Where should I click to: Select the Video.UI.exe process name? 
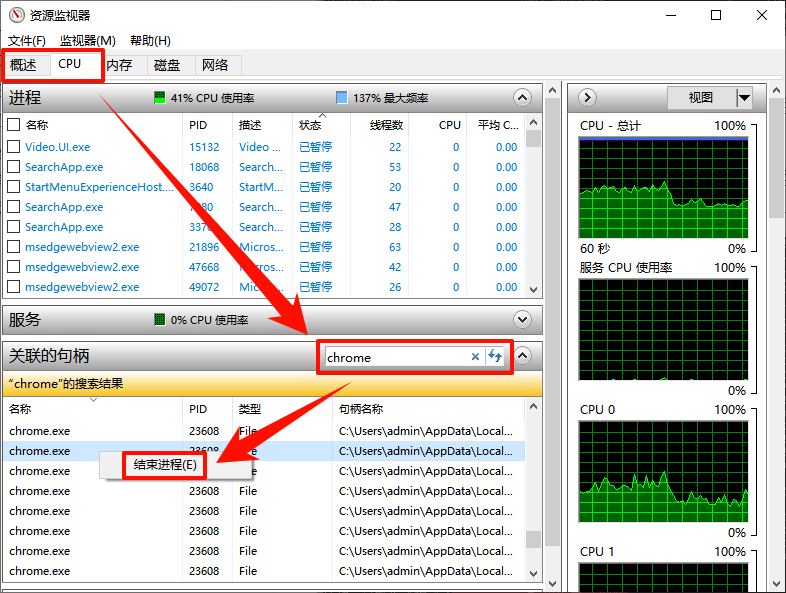click(x=58, y=147)
